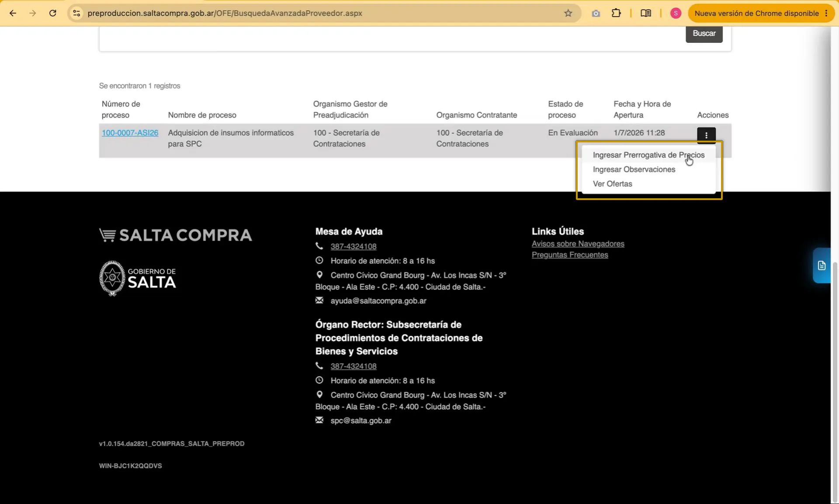
Task: Bookmark this page with the star icon
Action: (568, 13)
